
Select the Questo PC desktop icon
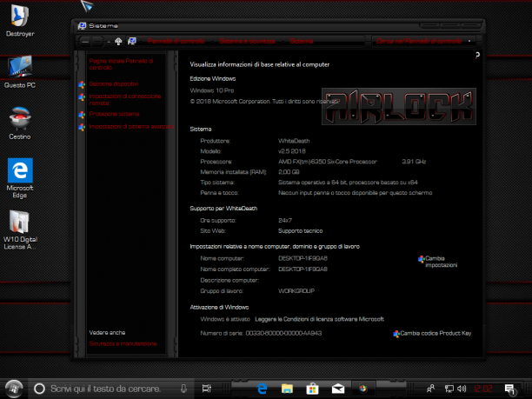tap(20, 72)
